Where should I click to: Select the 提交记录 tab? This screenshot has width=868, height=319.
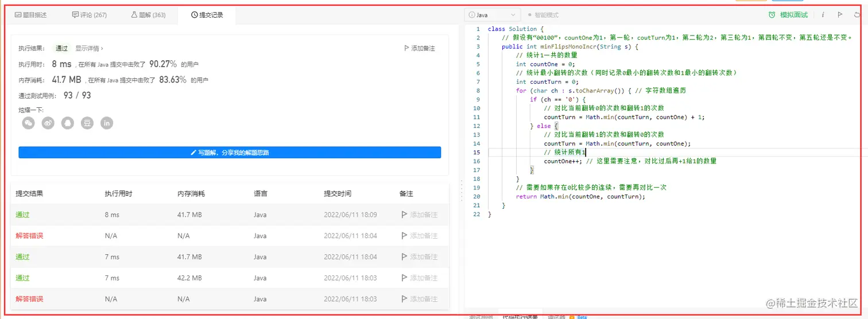(x=207, y=15)
